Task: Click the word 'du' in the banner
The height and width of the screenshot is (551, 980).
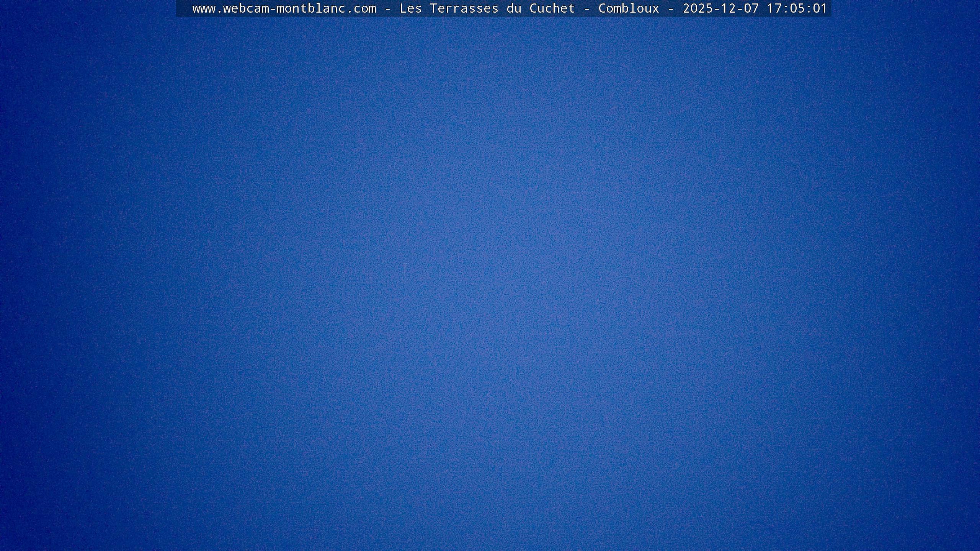Action: point(514,8)
